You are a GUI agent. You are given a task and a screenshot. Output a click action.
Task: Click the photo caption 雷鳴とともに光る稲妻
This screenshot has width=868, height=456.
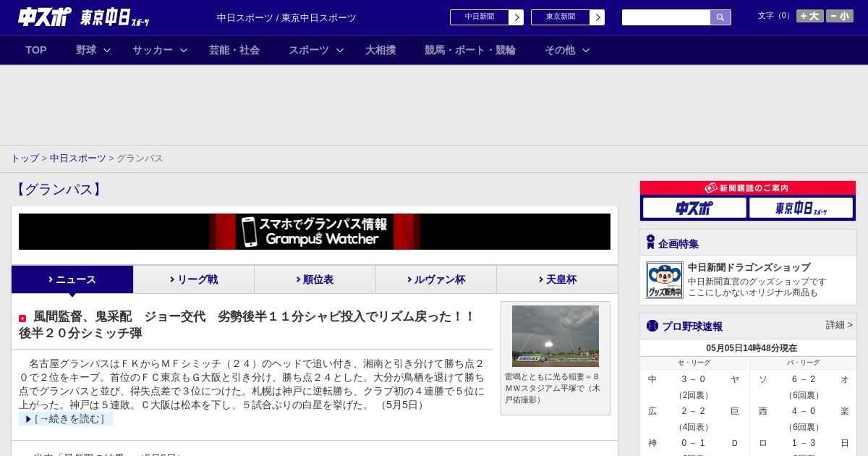pyautogui.click(x=553, y=388)
